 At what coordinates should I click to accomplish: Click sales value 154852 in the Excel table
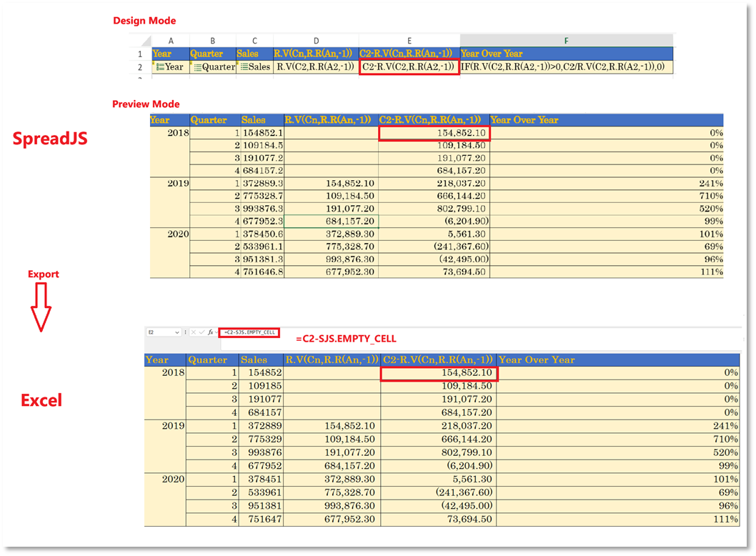click(x=261, y=373)
